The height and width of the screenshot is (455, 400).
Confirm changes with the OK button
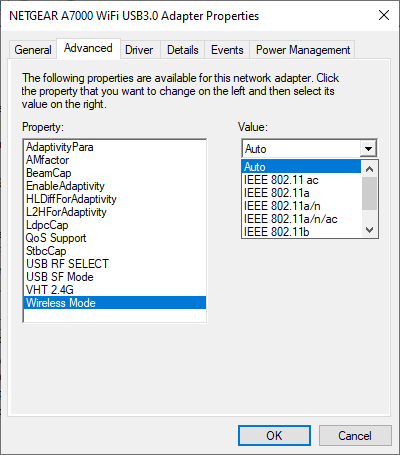click(x=274, y=435)
